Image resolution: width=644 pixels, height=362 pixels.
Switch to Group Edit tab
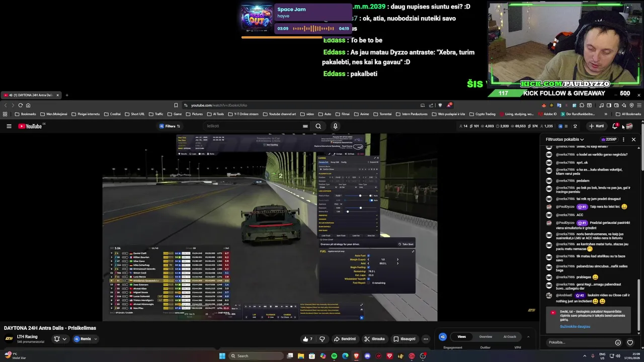335,162
